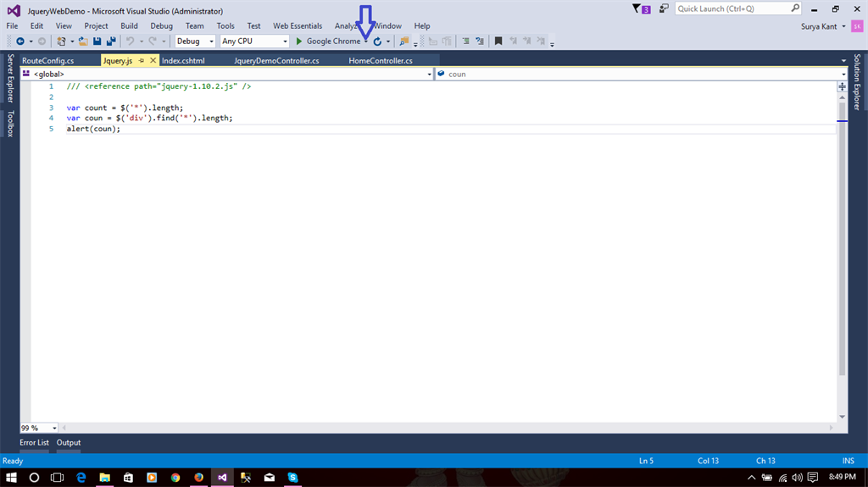Click the New Project toolbar icon
This screenshot has width=868, height=487.
click(61, 41)
